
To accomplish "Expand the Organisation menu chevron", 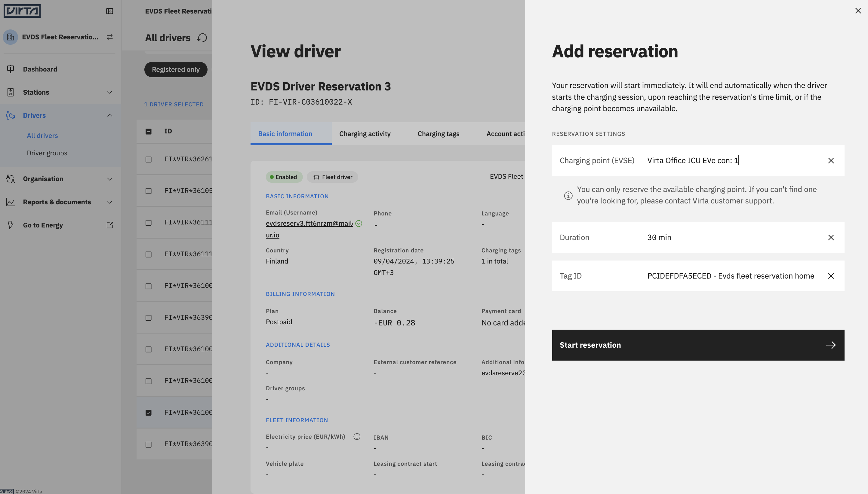I will 109,179.
